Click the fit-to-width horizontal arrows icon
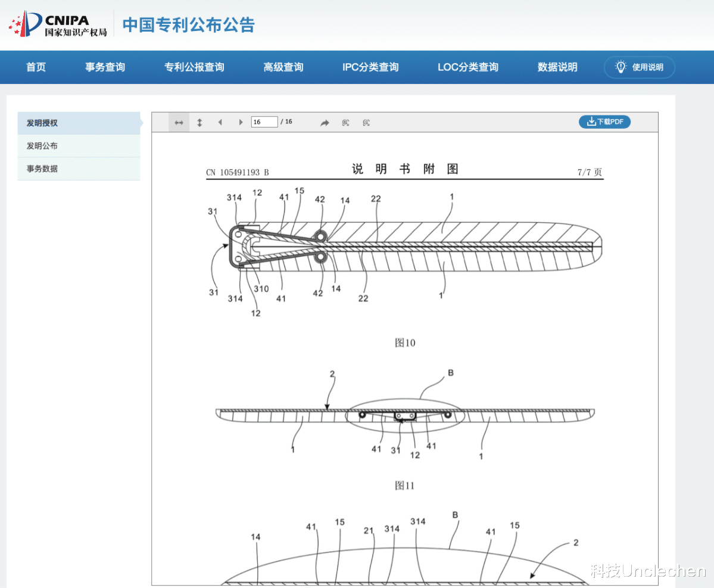Image resolution: width=714 pixels, height=588 pixels. click(x=179, y=123)
